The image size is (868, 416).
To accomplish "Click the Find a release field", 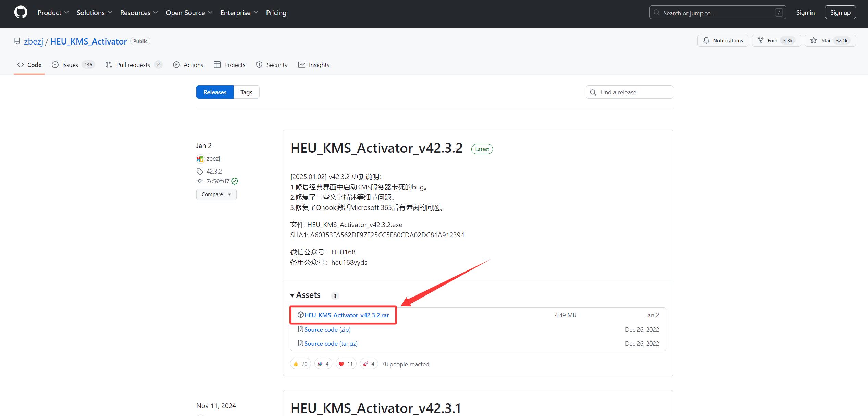I will (629, 92).
